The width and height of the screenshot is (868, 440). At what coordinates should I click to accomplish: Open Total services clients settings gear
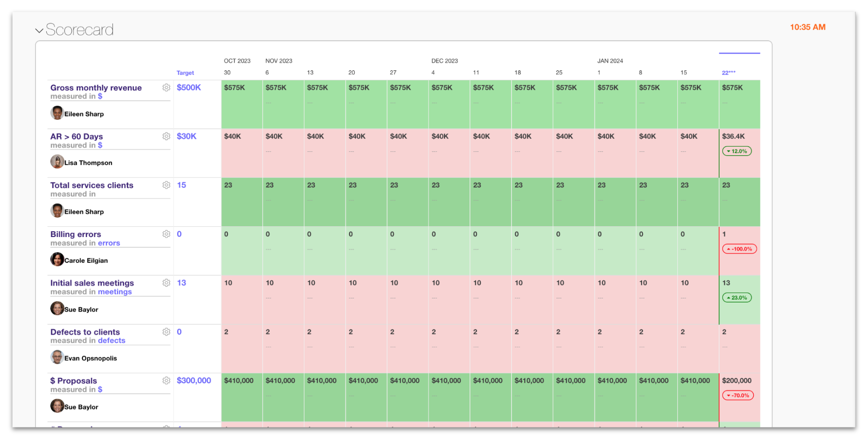166,185
